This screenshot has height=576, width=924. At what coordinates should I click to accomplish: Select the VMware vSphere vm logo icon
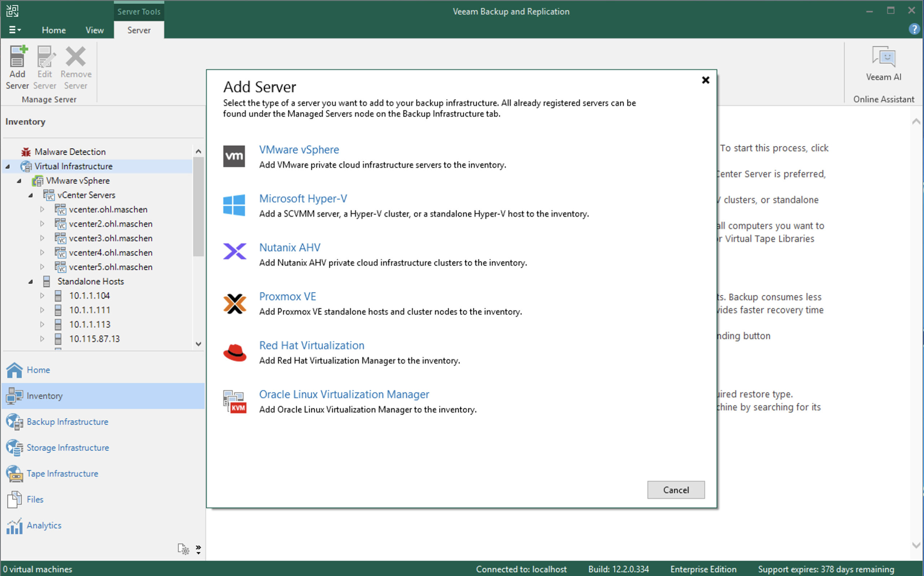tap(234, 156)
